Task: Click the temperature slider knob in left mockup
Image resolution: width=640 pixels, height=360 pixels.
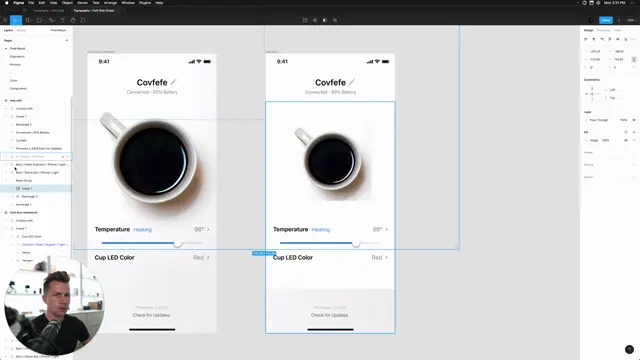Action: 177,244
